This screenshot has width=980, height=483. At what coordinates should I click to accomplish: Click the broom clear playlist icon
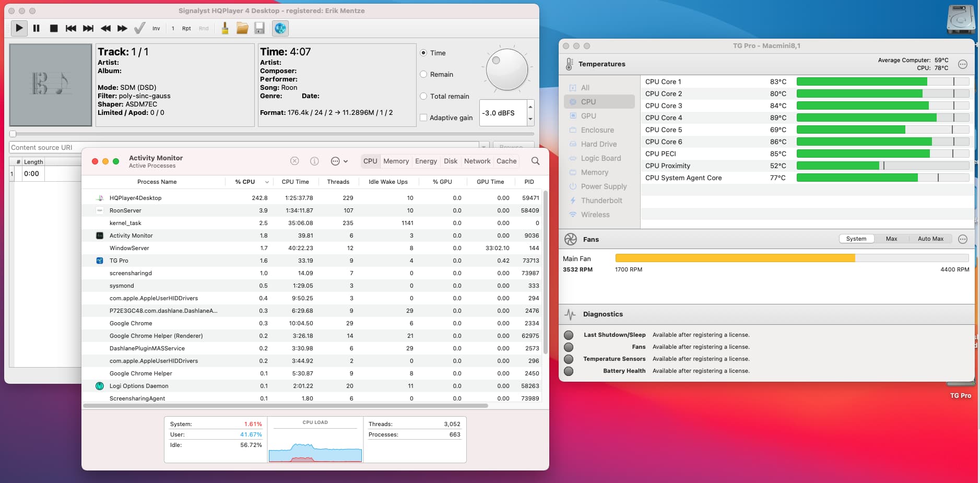[225, 28]
